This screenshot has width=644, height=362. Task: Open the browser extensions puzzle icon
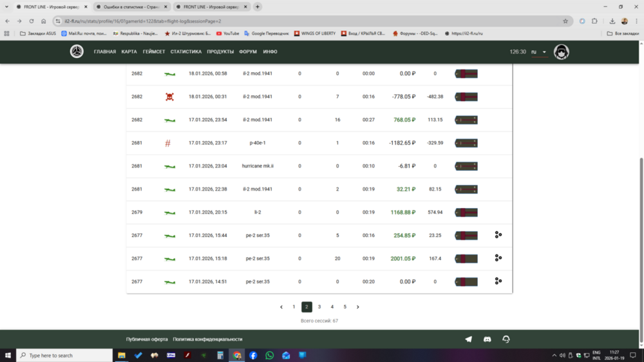tap(594, 21)
